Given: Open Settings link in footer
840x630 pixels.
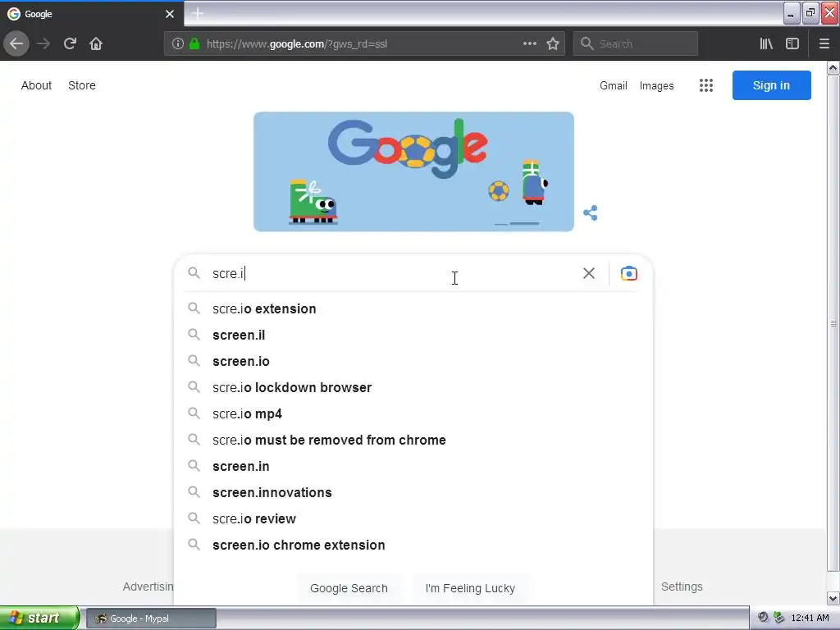Looking at the screenshot, I should [682, 587].
